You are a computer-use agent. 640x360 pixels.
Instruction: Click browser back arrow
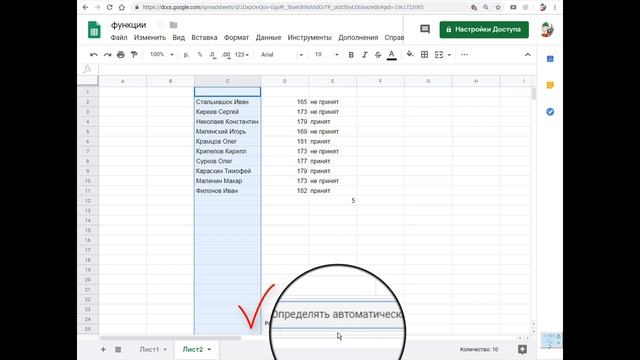tap(85, 7)
